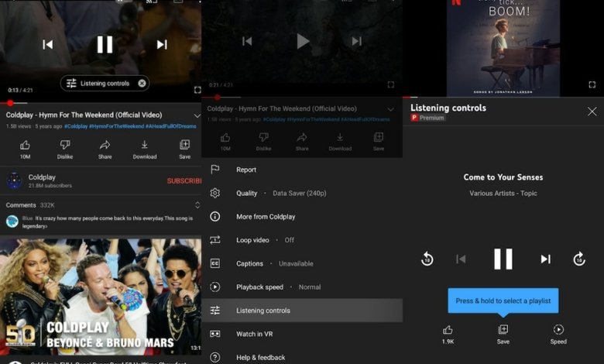
Task: Skip next in the middle screen player
Action: [357, 41]
